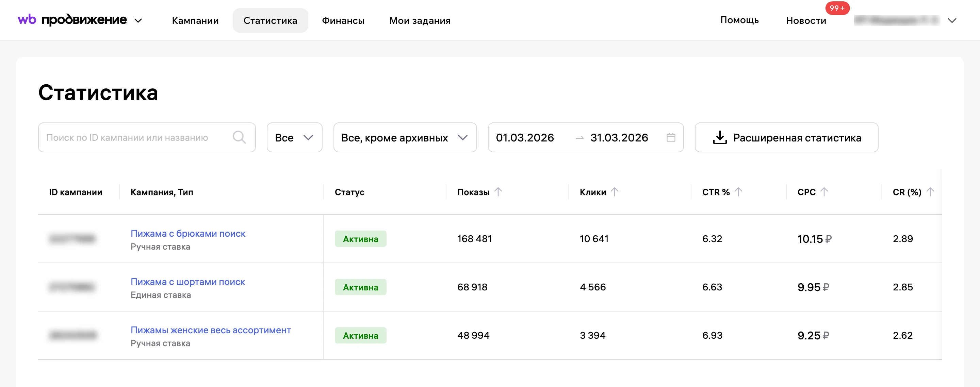The height and width of the screenshot is (387, 980).
Task: Open the calendar icon date picker
Action: click(x=671, y=137)
